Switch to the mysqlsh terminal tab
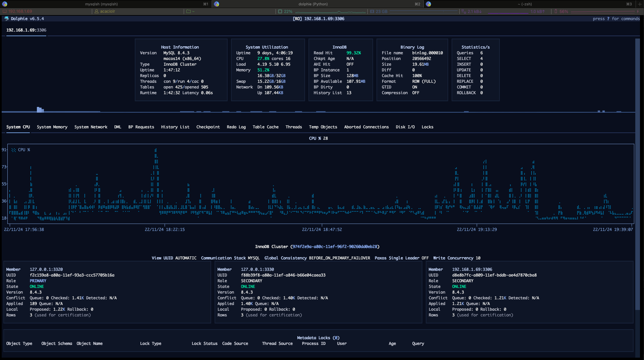 click(106, 4)
